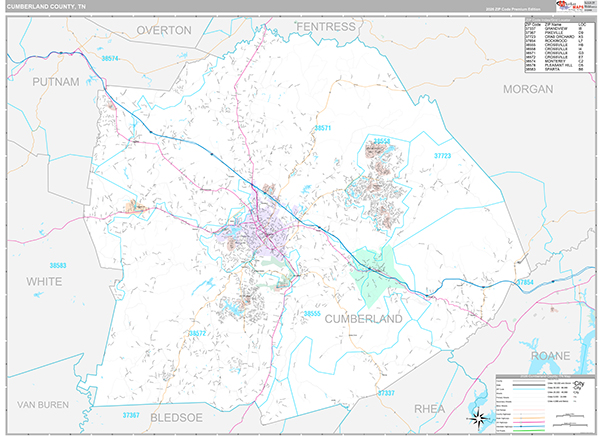Image resolution: width=600 pixels, height=436 pixels.
Task: Click the MORGAN county label
Action: (524, 89)
